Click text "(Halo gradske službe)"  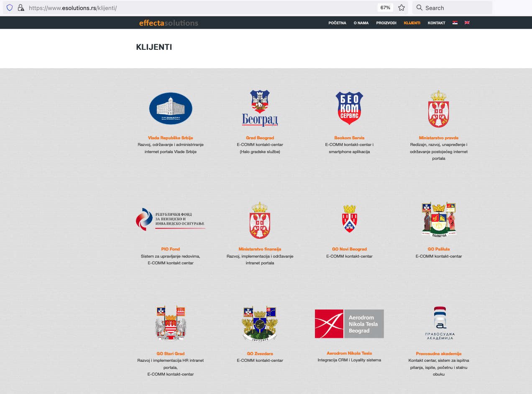click(260, 151)
